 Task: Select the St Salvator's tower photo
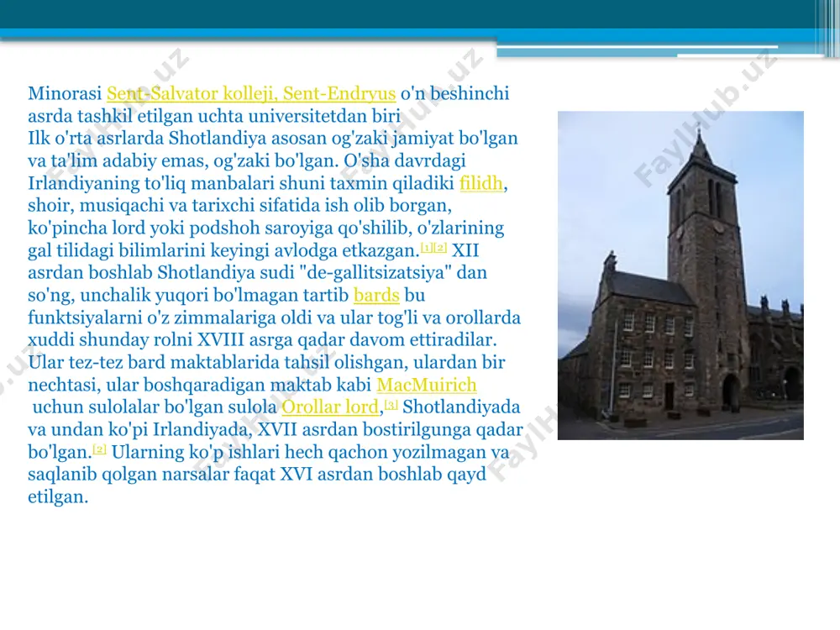click(x=680, y=276)
